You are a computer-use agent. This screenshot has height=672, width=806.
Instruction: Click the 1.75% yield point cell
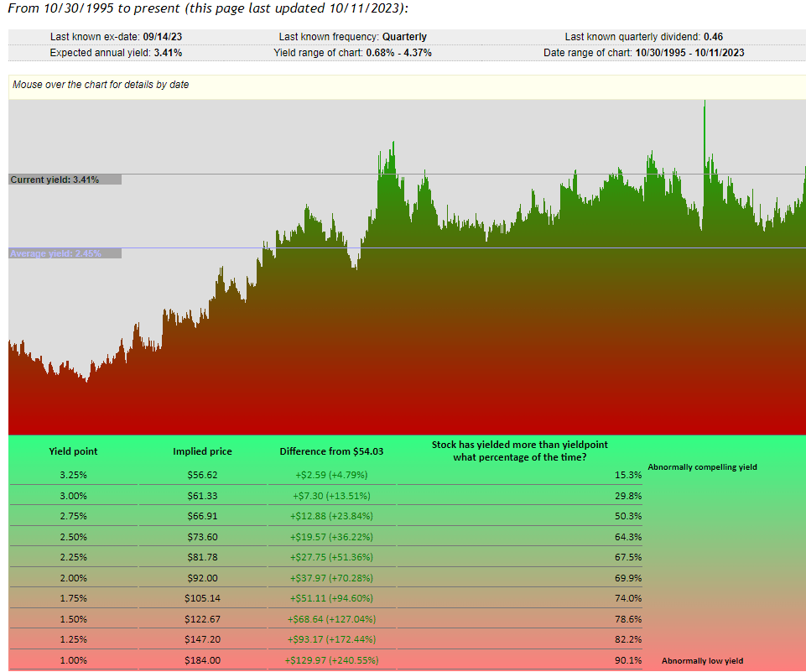(74, 598)
